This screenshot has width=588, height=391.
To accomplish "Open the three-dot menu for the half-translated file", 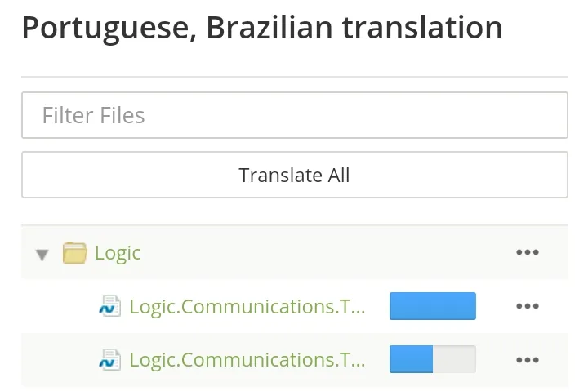I will [528, 360].
